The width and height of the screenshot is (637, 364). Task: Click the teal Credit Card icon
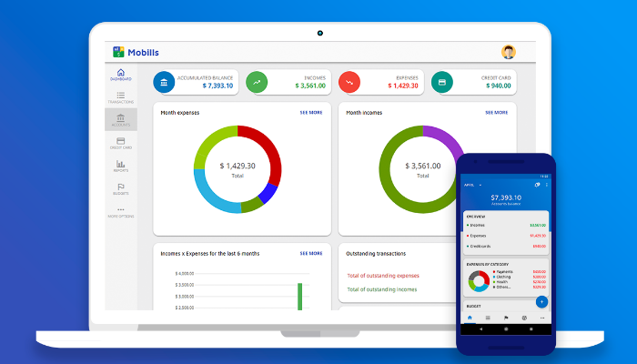pos(442,83)
